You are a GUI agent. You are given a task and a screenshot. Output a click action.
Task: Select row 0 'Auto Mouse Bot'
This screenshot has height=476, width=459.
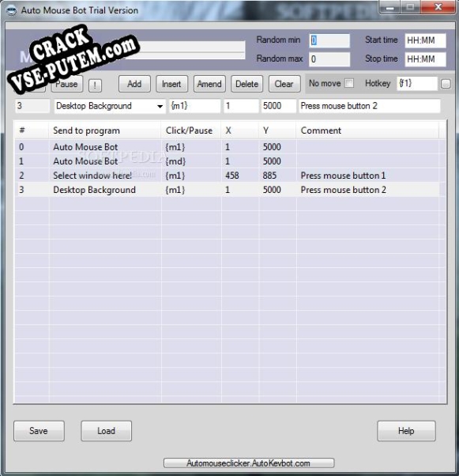227,147
